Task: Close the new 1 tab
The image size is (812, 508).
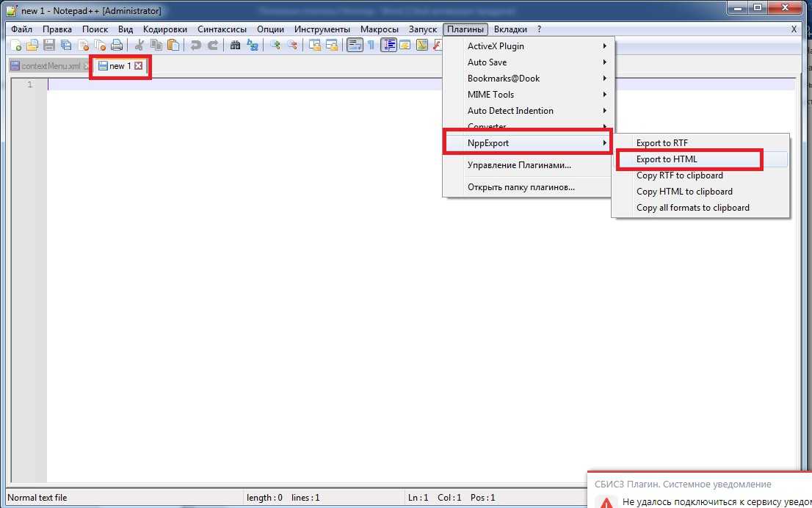Action: [x=138, y=66]
